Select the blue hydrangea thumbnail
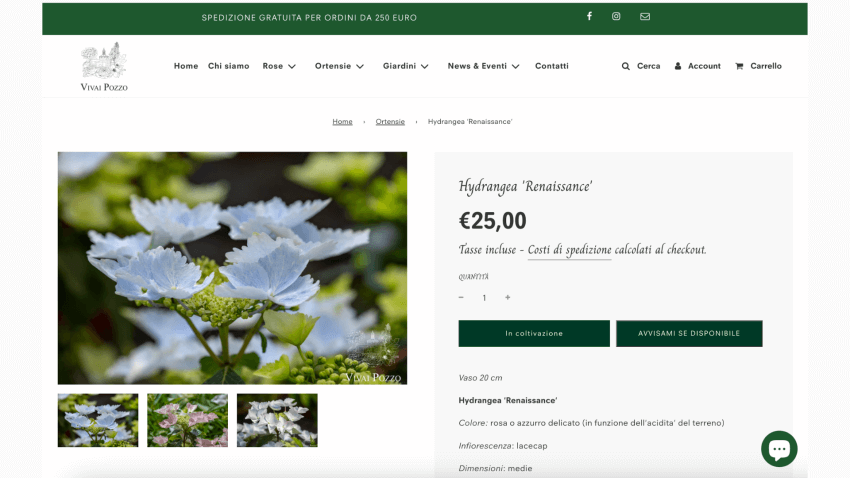The width and height of the screenshot is (850, 478). coord(98,420)
